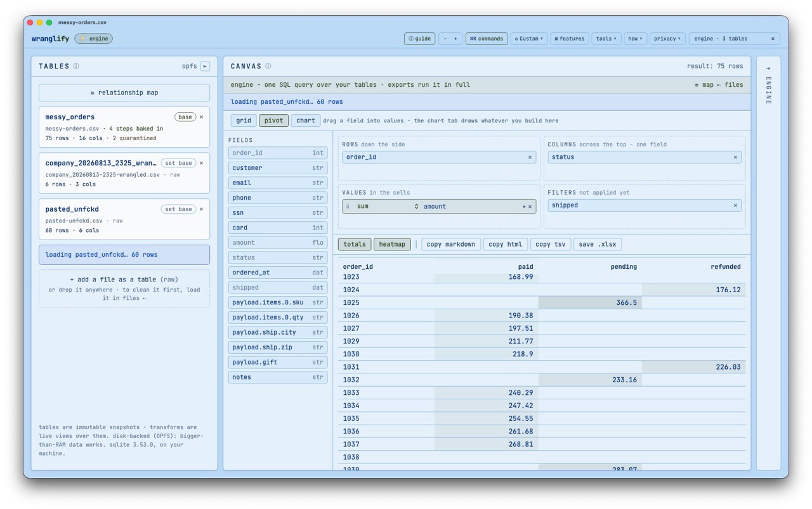This screenshot has width=812, height=509.
Task: Select the phone field chip
Action: coord(278,198)
